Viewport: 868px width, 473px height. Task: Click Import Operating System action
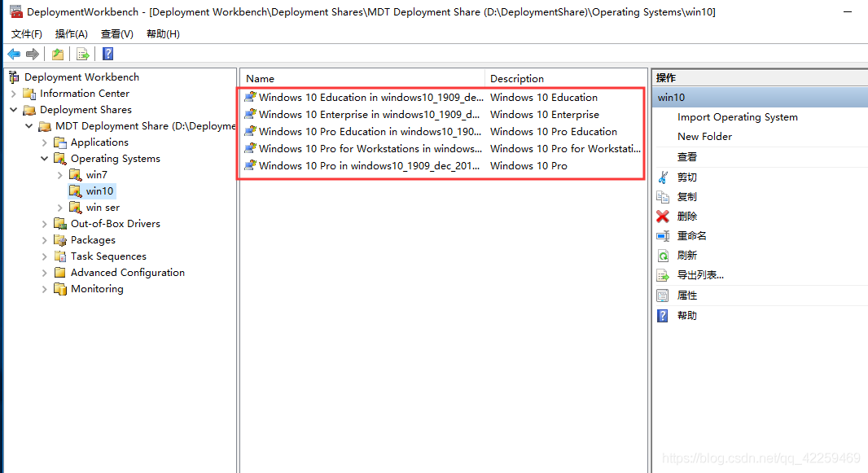click(x=737, y=117)
